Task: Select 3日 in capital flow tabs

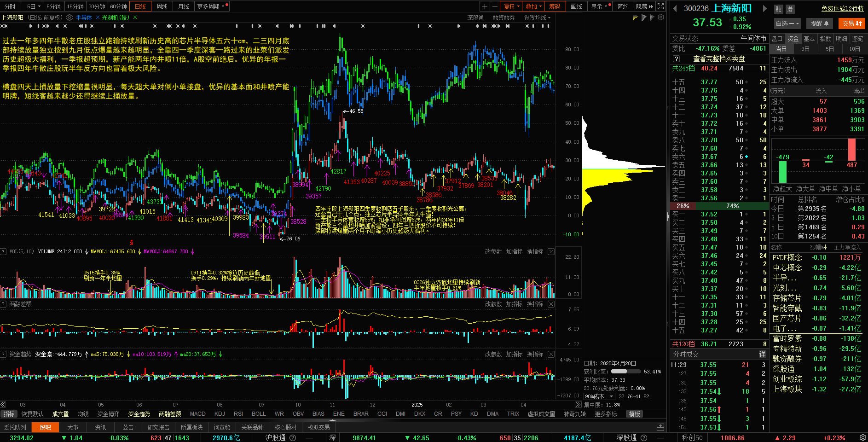Action: (x=805, y=49)
